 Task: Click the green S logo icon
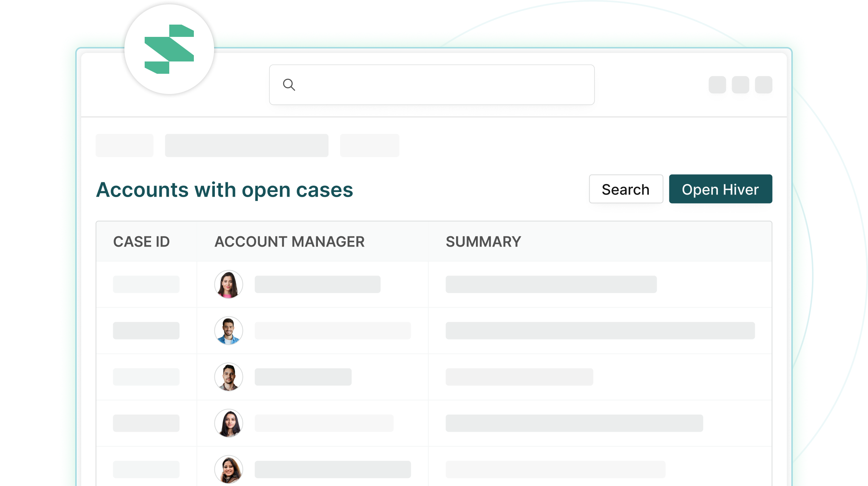(169, 49)
